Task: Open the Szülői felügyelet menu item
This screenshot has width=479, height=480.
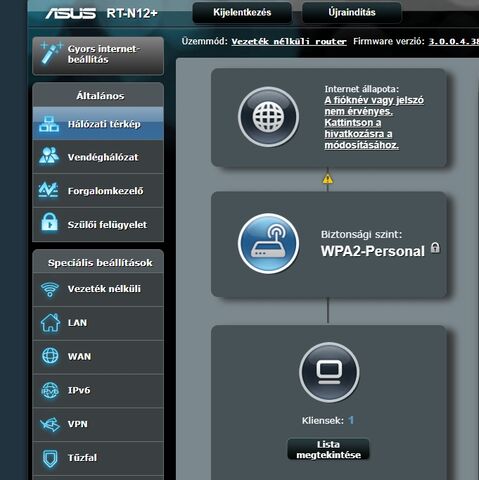Action: tap(98, 224)
